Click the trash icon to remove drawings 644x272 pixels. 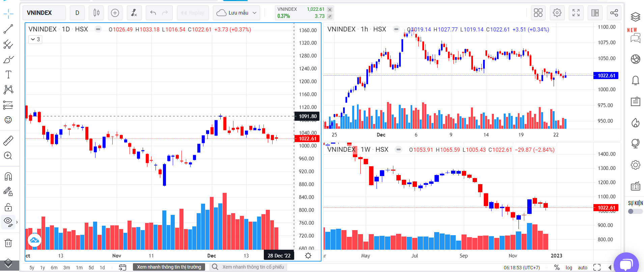pyautogui.click(x=8, y=243)
